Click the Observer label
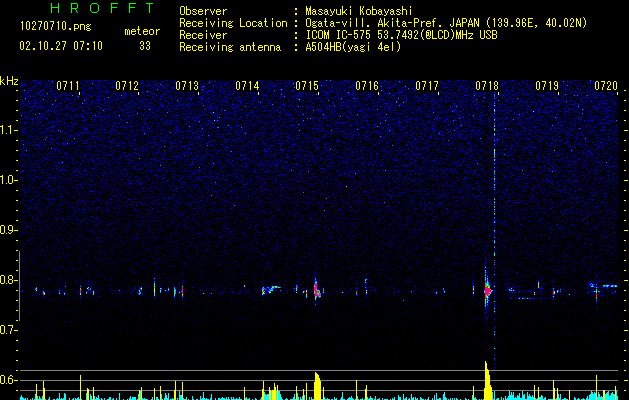Image resolution: width=629 pixels, height=400 pixels. tap(203, 11)
